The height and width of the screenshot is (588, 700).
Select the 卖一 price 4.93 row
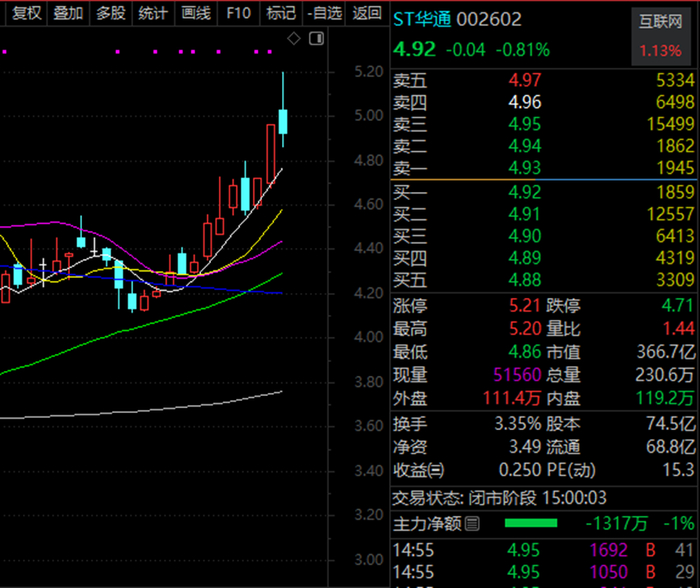tap(544, 168)
